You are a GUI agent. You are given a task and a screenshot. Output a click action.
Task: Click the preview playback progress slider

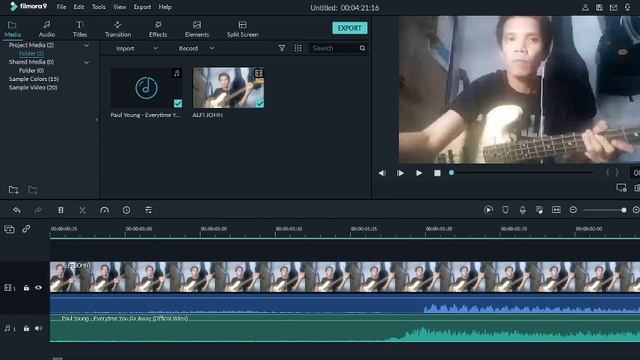tap(522, 173)
